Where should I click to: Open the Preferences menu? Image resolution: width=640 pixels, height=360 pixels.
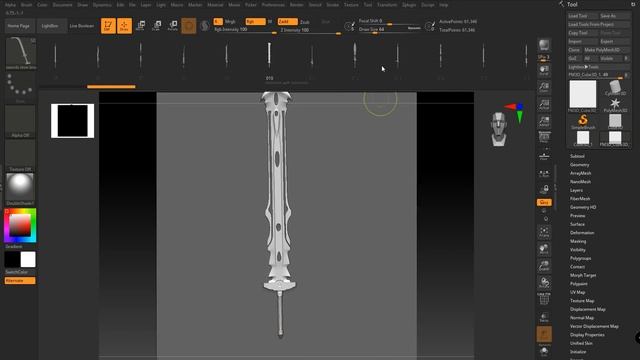pyautogui.click(x=273, y=5)
